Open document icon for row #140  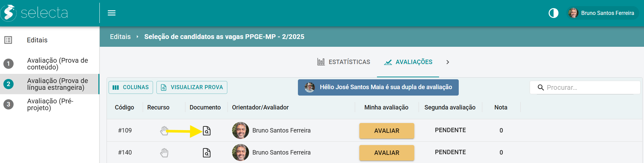coord(207,152)
